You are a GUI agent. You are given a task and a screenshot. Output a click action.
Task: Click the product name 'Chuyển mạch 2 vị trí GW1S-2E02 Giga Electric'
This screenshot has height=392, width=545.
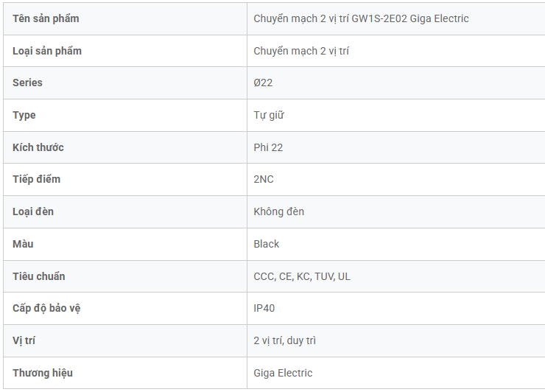(x=361, y=18)
